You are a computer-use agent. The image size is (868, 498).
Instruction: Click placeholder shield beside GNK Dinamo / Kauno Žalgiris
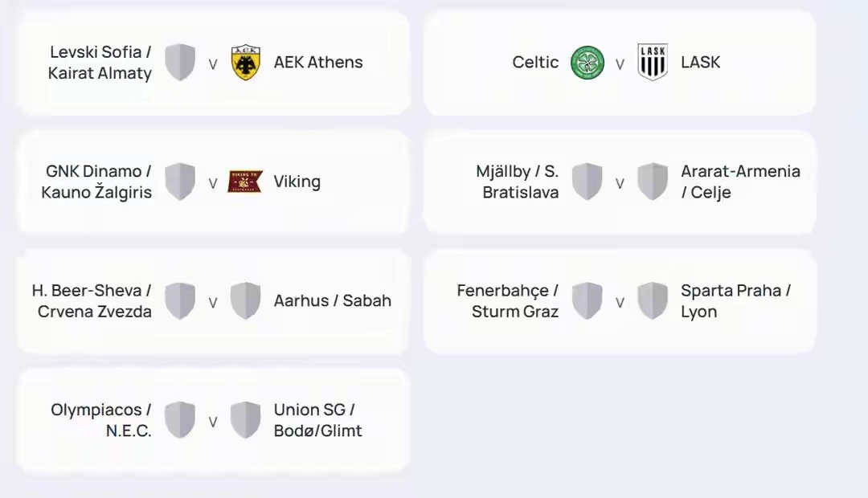click(x=180, y=182)
